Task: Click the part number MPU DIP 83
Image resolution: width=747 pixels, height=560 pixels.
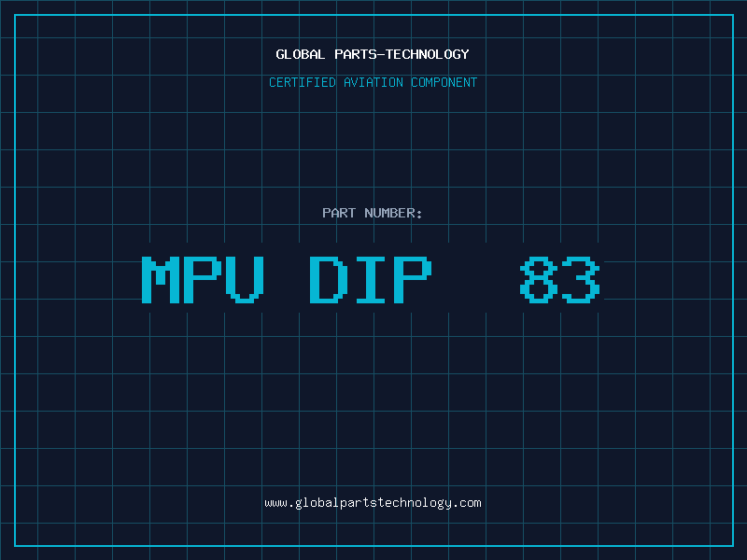Action: (371, 280)
